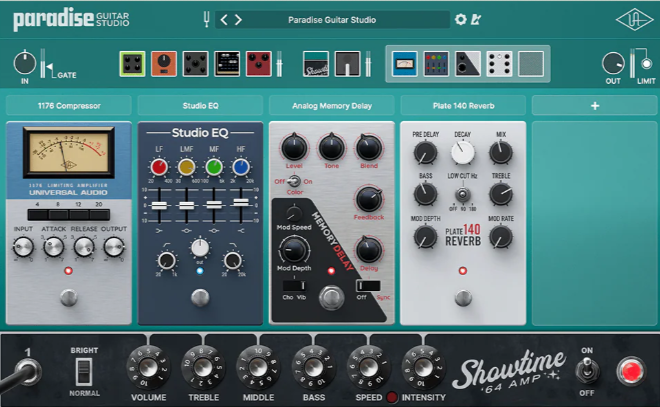The height and width of the screenshot is (407, 660).
Task: Click the red LF frequency knob
Action: [x=159, y=168]
